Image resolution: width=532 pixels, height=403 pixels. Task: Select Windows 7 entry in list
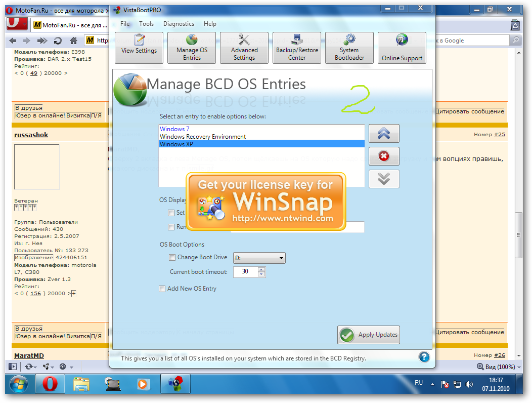(x=261, y=129)
